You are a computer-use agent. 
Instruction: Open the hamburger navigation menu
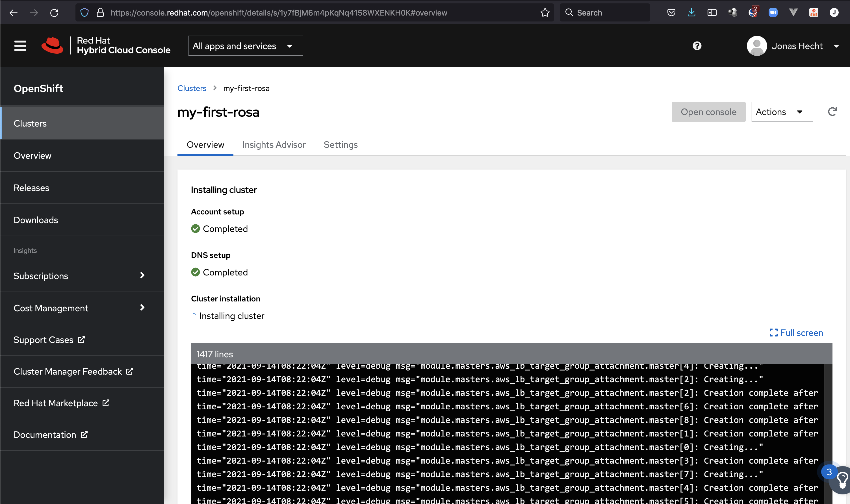coord(20,46)
